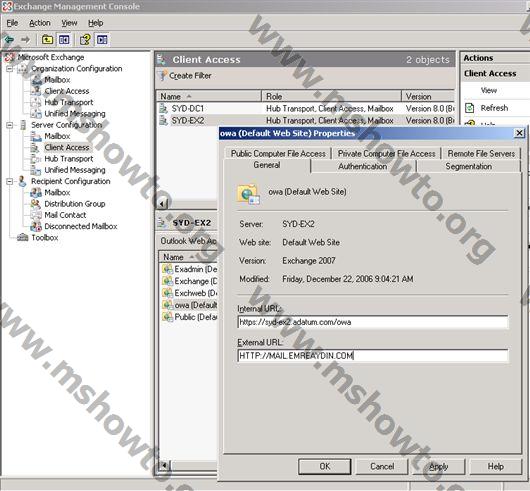This screenshot has width=530, height=491.
Task: Click into the External URL field
Action: click(372, 355)
